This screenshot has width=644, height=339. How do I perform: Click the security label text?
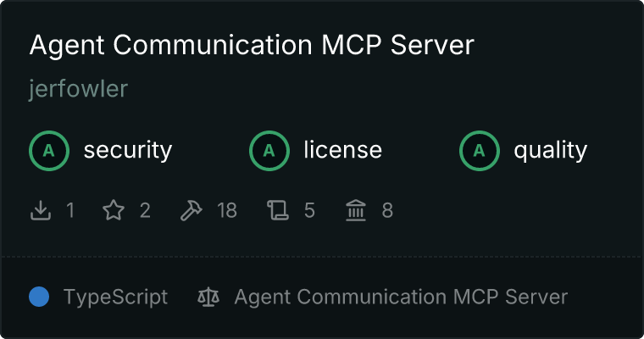pos(128,150)
